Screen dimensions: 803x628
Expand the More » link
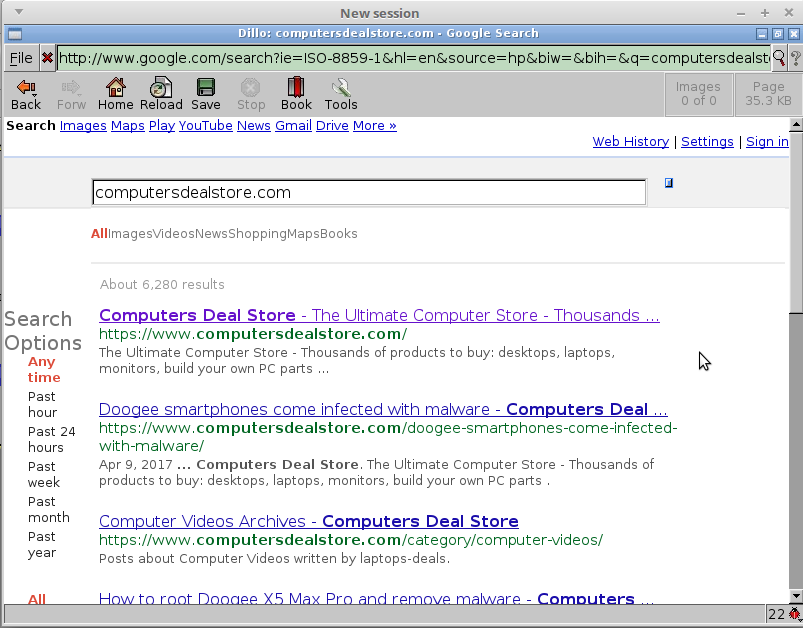tap(374, 126)
